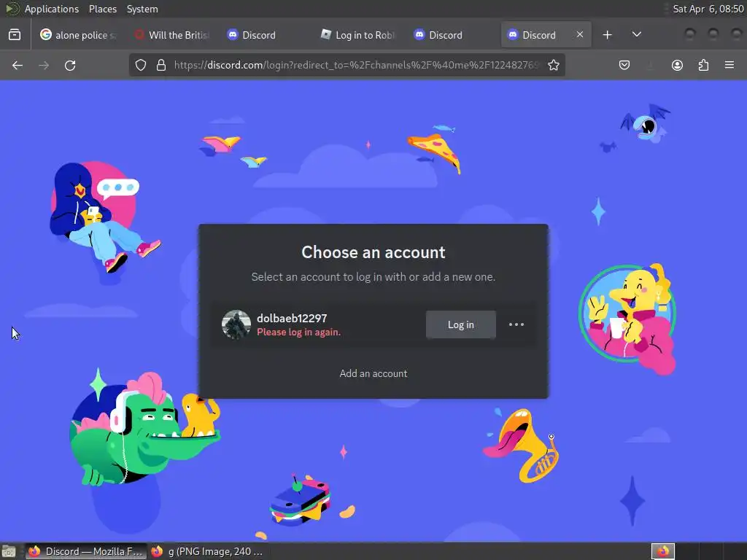Open Firefox View icon beside tabs
Image resolution: width=747 pixels, height=560 pixels.
point(15,35)
